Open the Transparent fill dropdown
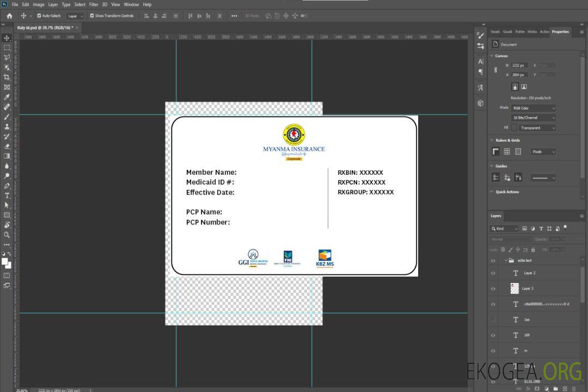Viewport: 588px width, 392px height. click(x=537, y=128)
